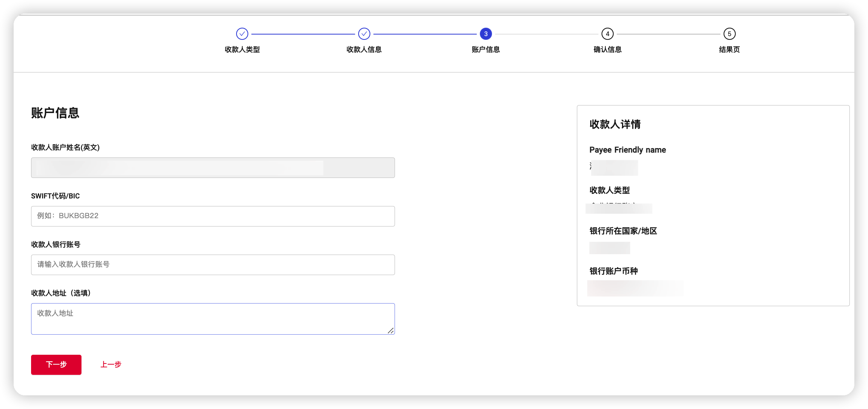Click the step 4 circle icon
Viewport: 868px width, 409px height.
click(607, 34)
